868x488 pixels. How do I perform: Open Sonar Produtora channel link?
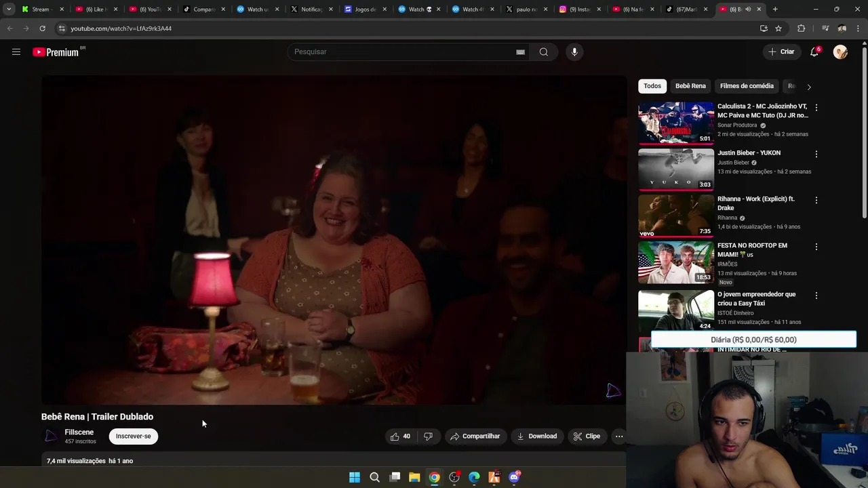(x=737, y=125)
